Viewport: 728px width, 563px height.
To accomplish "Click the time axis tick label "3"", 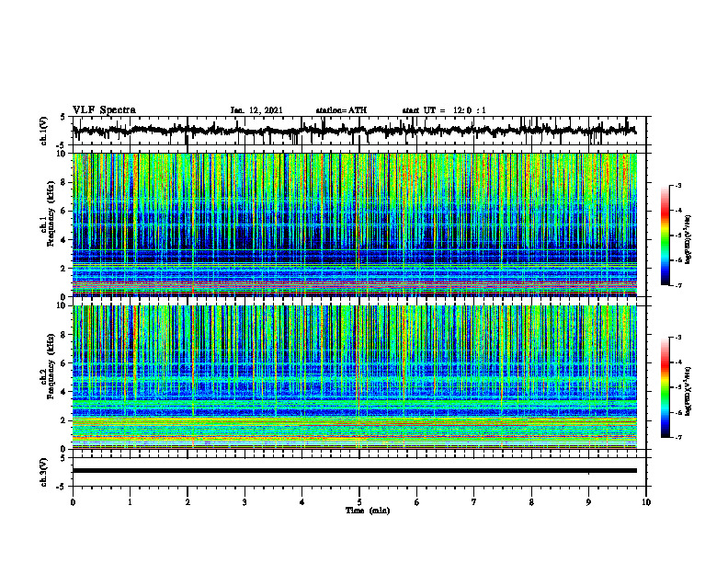I will pos(245,502).
